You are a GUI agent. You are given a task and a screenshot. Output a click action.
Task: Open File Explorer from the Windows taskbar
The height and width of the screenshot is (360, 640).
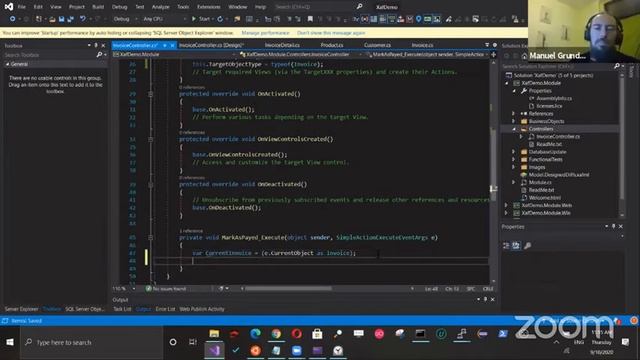214,334
